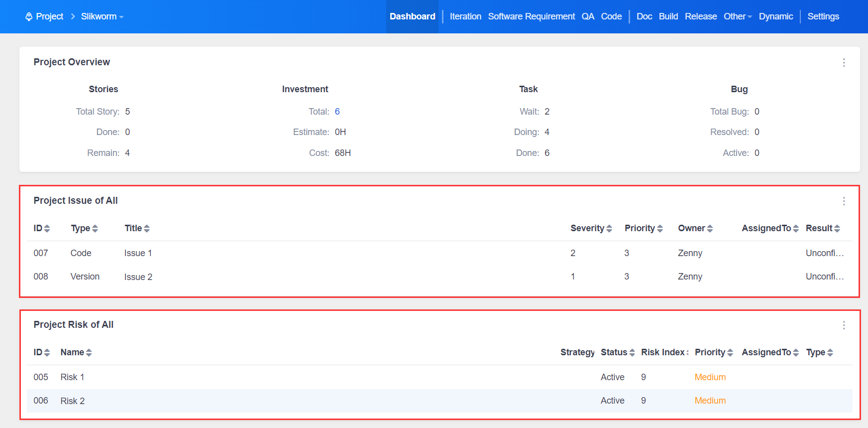Sort issues by Severity column
The height and width of the screenshot is (428, 868).
pos(609,229)
